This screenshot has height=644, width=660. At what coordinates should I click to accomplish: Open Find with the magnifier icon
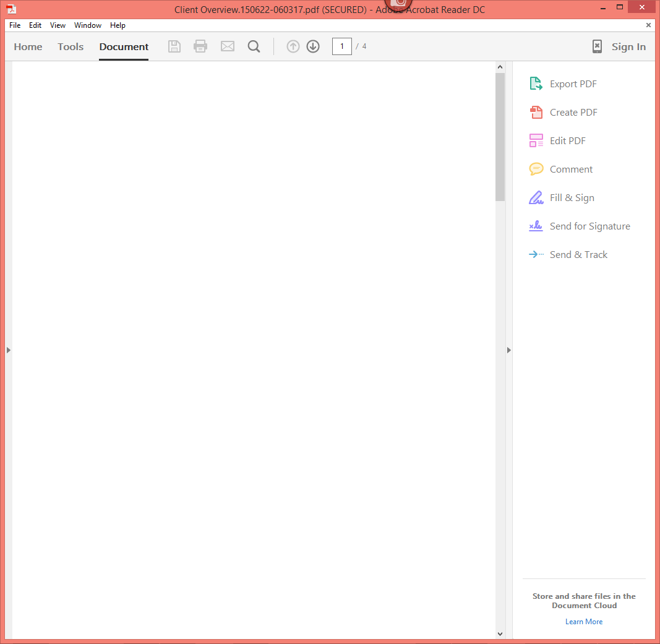254,46
